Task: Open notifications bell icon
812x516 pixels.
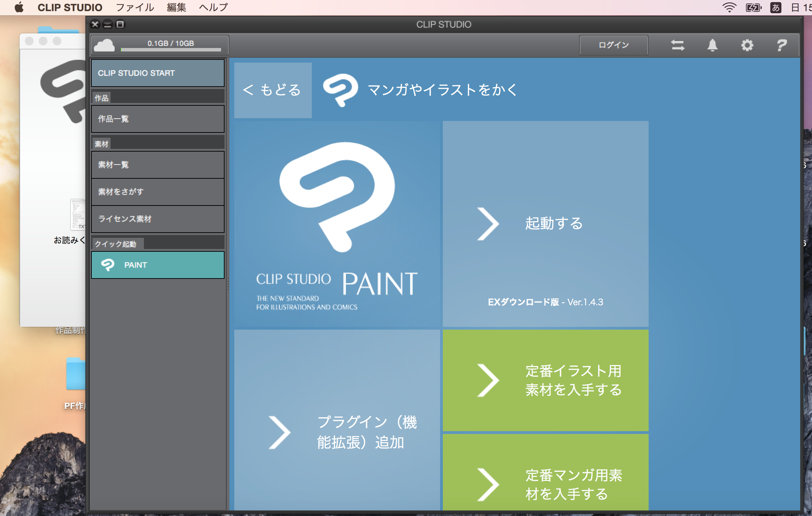Action: (712, 45)
